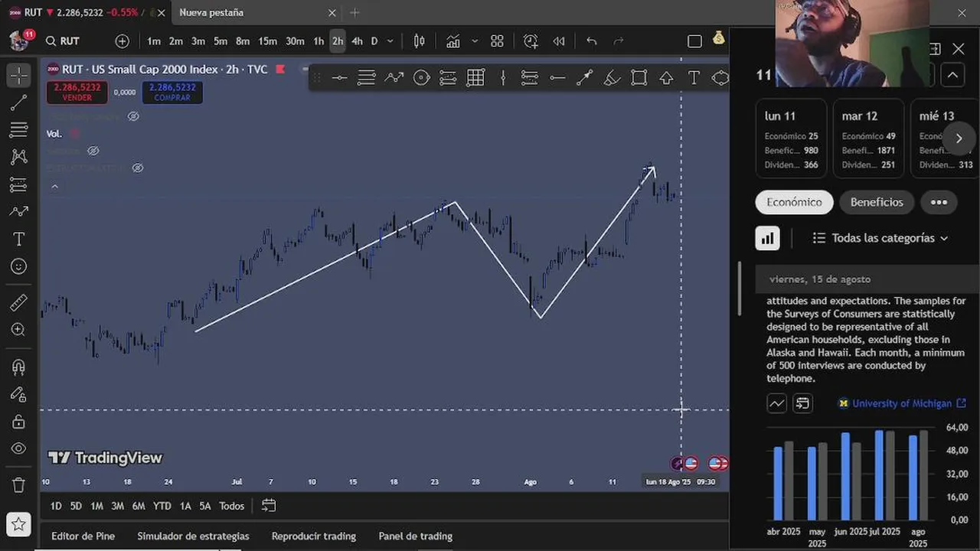Expand the indicators favorites dropdown arrow
The image size is (980, 551).
click(475, 41)
